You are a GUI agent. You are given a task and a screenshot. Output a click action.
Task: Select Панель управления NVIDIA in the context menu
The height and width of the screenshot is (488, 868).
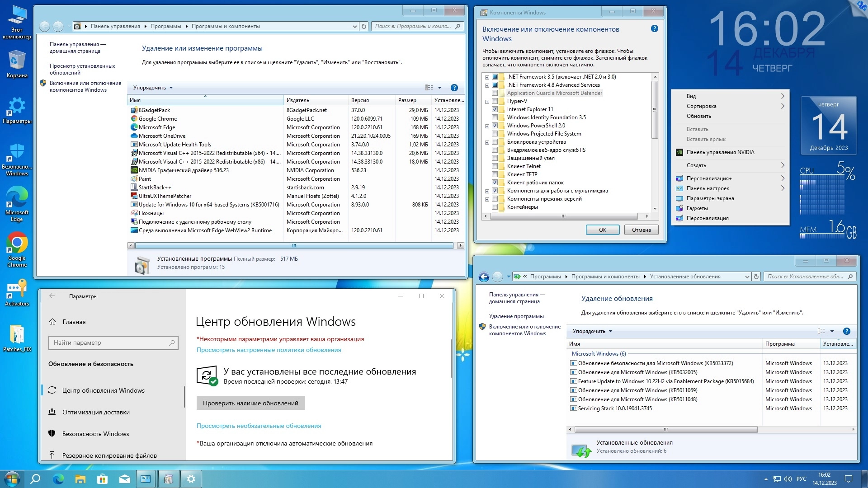720,152
